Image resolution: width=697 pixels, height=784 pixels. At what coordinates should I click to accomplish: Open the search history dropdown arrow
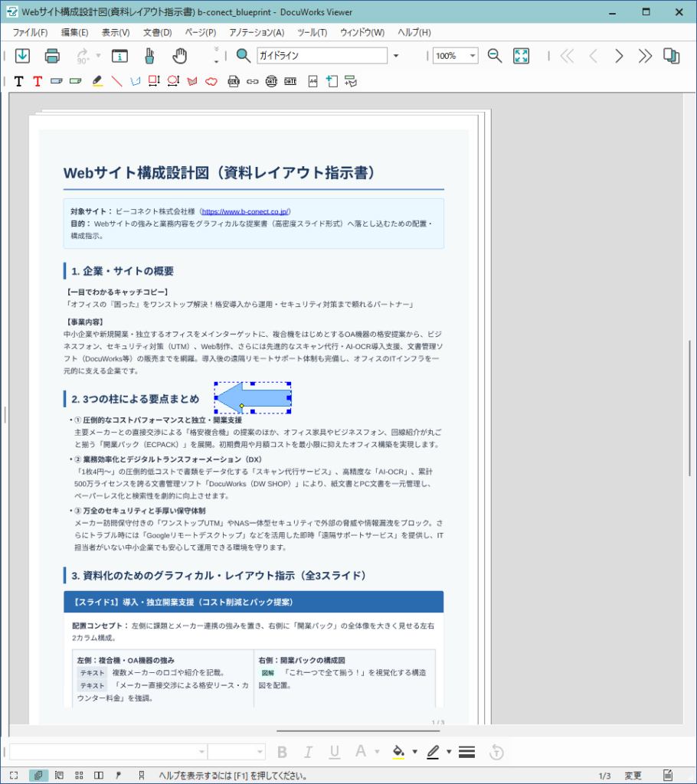(x=396, y=55)
